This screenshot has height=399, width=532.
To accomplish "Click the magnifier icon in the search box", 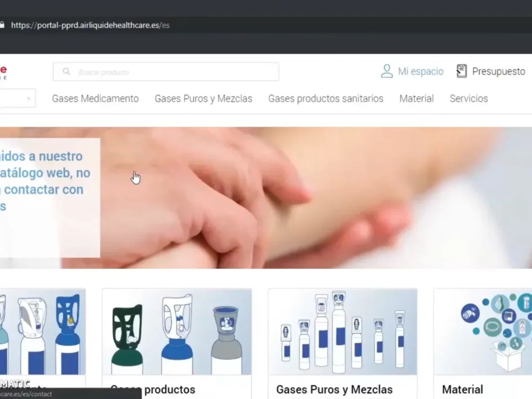I will click(66, 72).
